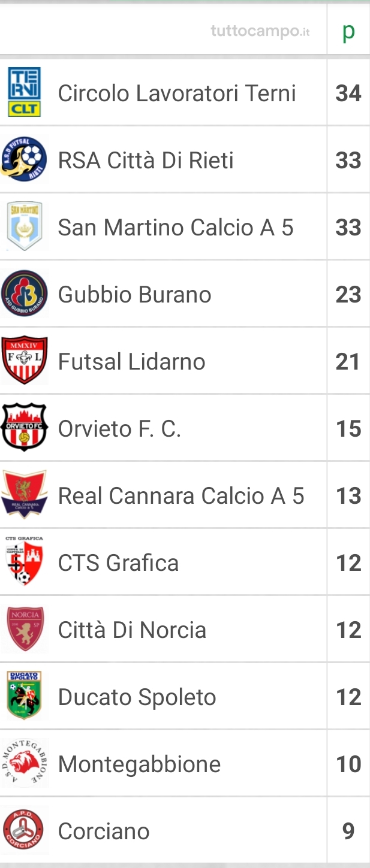The width and height of the screenshot is (370, 868).
Task: Click the Gubbio Burano team badge
Action: tap(24, 294)
